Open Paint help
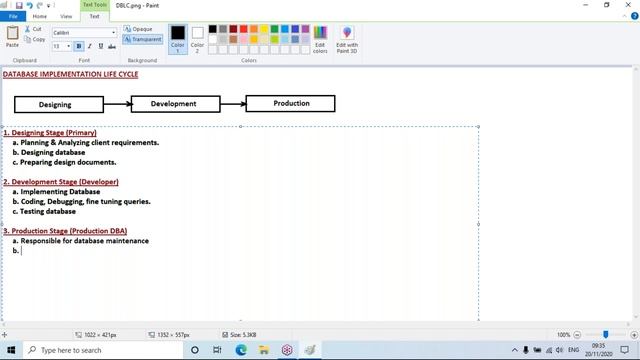 (x=634, y=16)
